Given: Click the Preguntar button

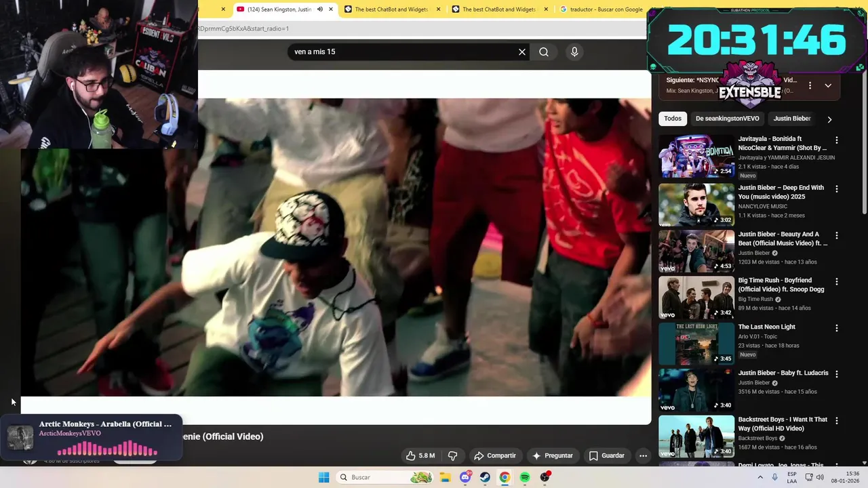Looking at the screenshot, I should (553, 455).
